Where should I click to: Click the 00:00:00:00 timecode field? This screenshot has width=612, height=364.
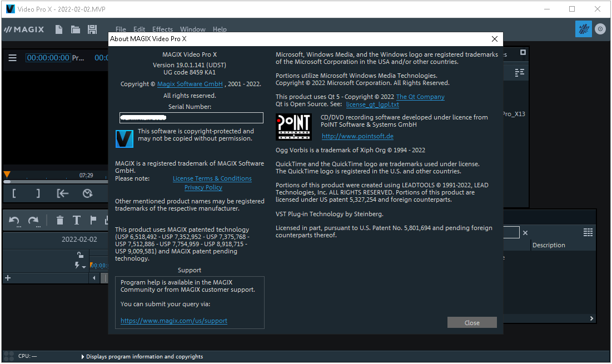pos(48,58)
